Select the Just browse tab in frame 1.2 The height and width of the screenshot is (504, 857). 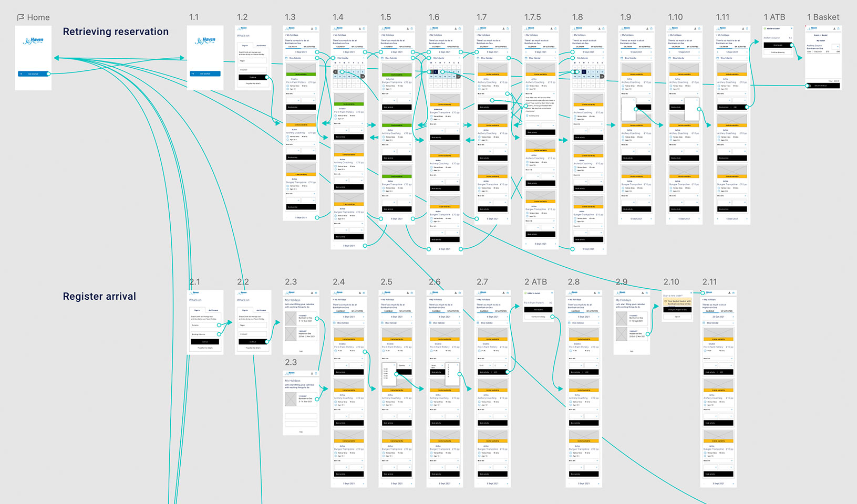pos(261,46)
